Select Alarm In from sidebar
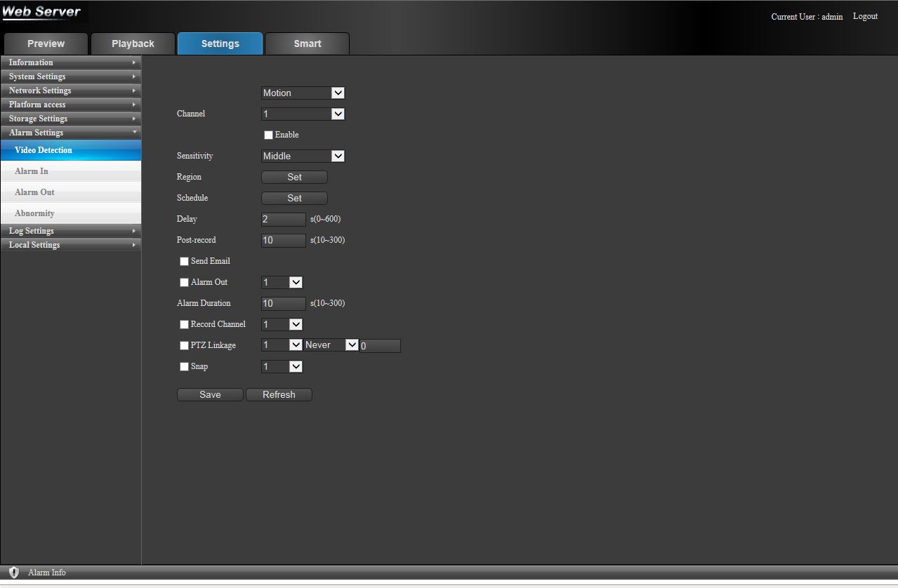Image resolution: width=898 pixels, height=588 pixels. coord(32,171)
